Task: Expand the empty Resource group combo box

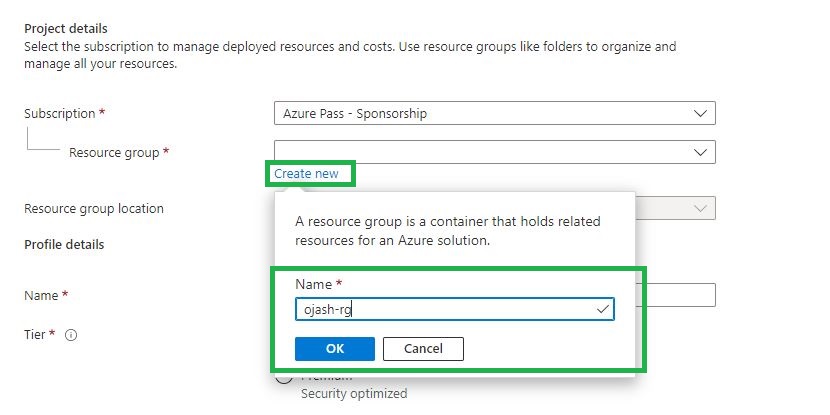Action: pos(480,152)
